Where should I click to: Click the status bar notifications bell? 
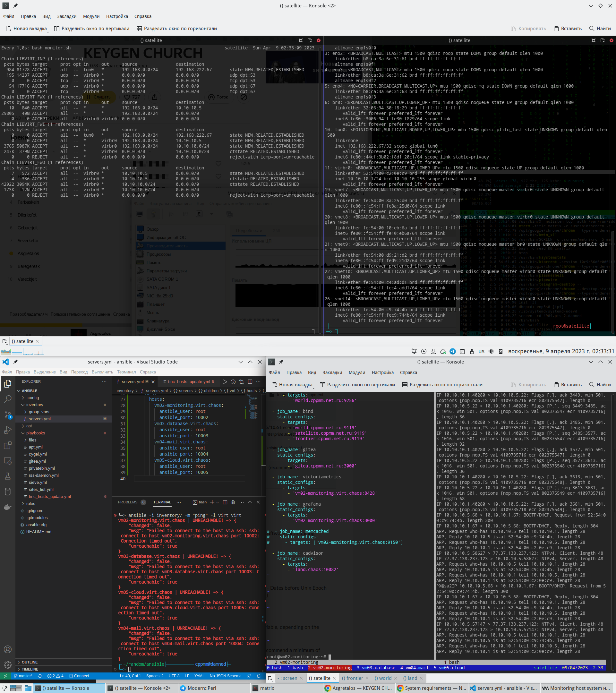pos(259,676)
